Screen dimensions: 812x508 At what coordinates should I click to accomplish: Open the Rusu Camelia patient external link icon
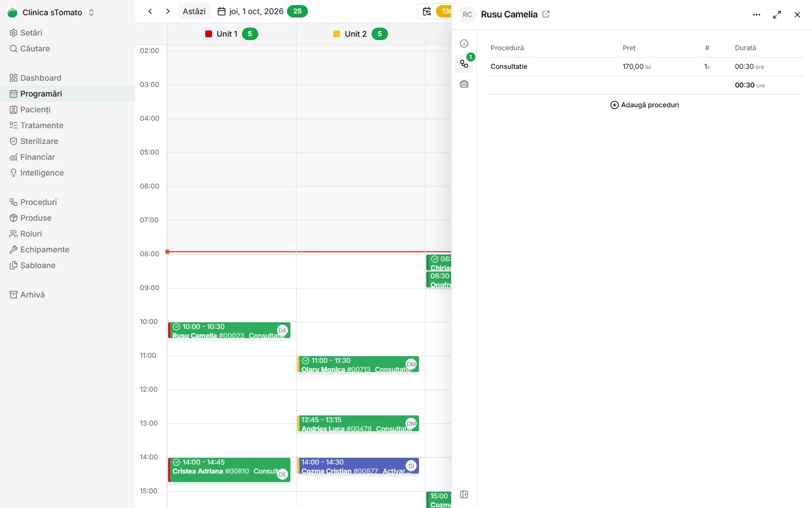pyautogui.click(x=546, y=14)
